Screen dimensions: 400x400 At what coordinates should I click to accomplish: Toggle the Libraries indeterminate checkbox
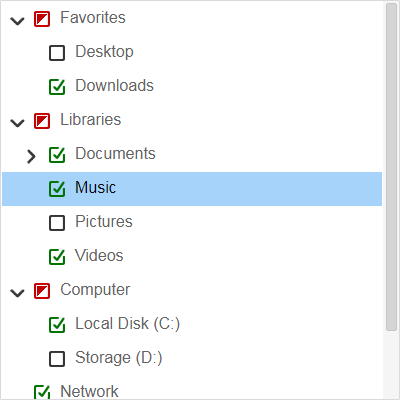coord(42,121)
